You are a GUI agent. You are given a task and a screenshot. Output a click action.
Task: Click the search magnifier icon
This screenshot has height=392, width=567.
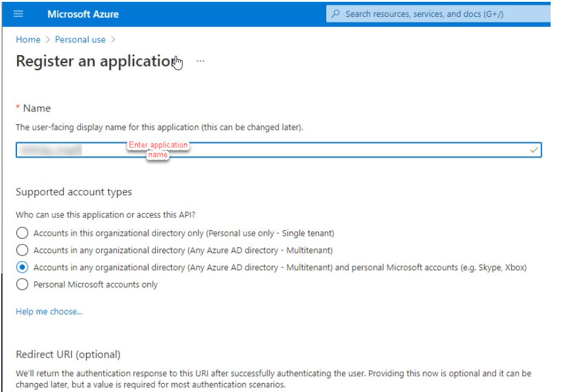pos(335,14)
